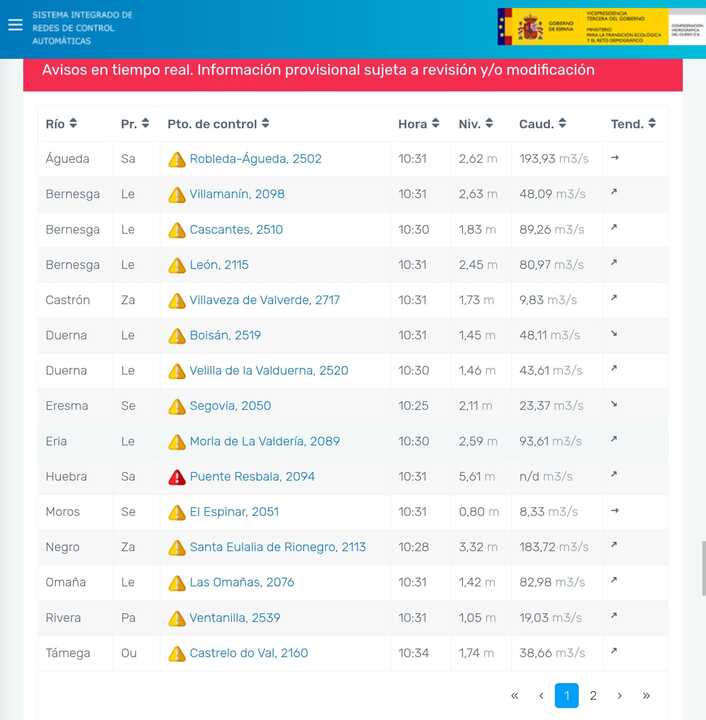This screenshot has height=720, width=706.
Task: Click 'Támega' river cell
Action: (67, 653)
